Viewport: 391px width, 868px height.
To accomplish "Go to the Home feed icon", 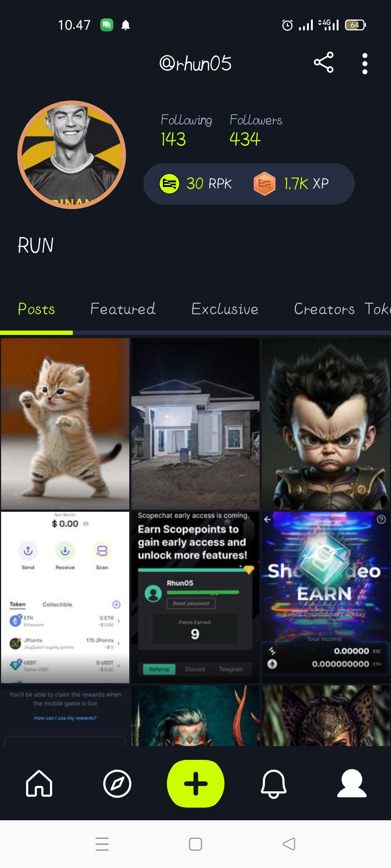I will [x=39, y=783].
